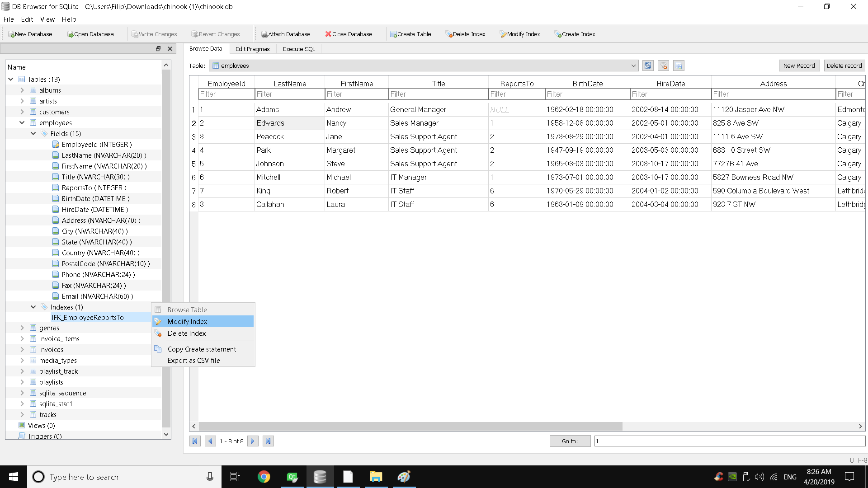The height and width of the screenshot is (488, 868).
Task: Choose Modify Index from context menu
Action: (203, 321)
